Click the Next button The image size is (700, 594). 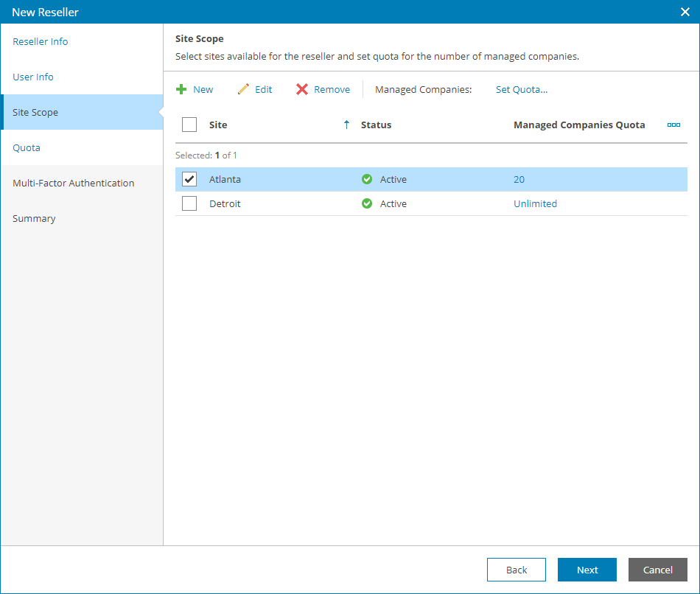(x=587, y=570)
